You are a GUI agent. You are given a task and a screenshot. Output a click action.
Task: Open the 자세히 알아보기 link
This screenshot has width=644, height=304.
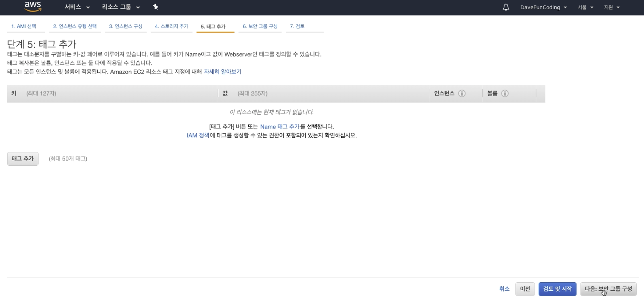(x=223, y=72)
